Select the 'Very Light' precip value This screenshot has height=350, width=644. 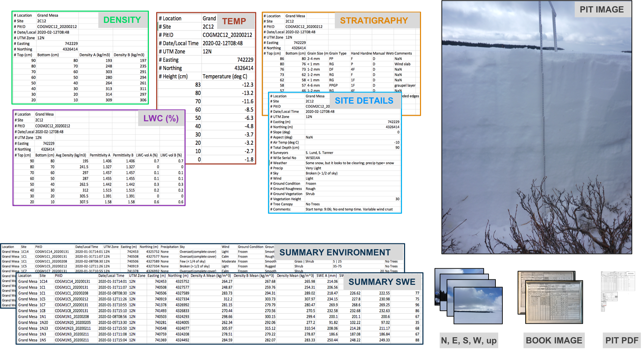tap(313, 168)
